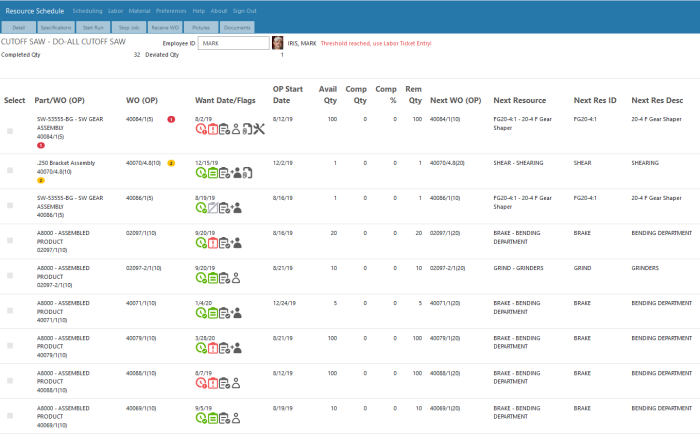Screen dimensions: 700x435
Task: Click the green clock icon for WO 40079/1(10)
Action: tap(201, 348)
